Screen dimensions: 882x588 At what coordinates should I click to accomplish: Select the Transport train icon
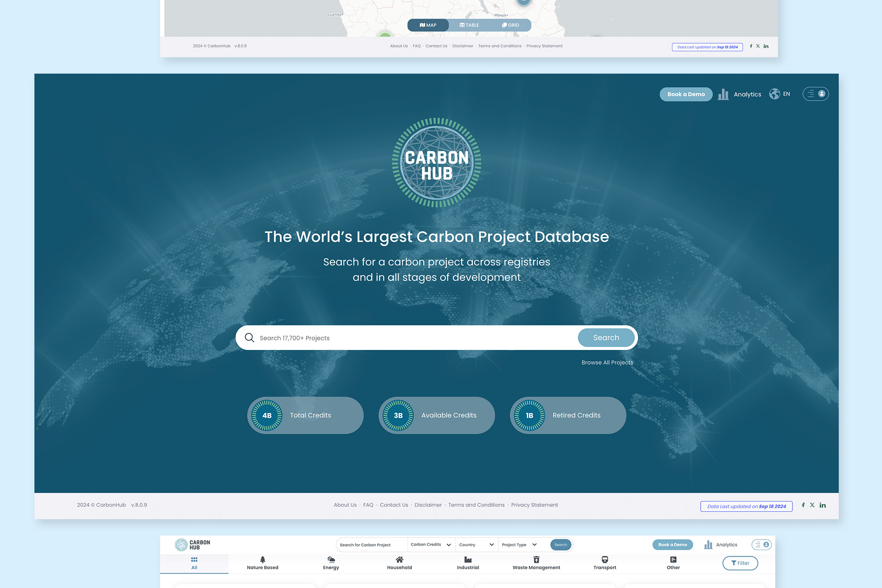tap(605, 560)
